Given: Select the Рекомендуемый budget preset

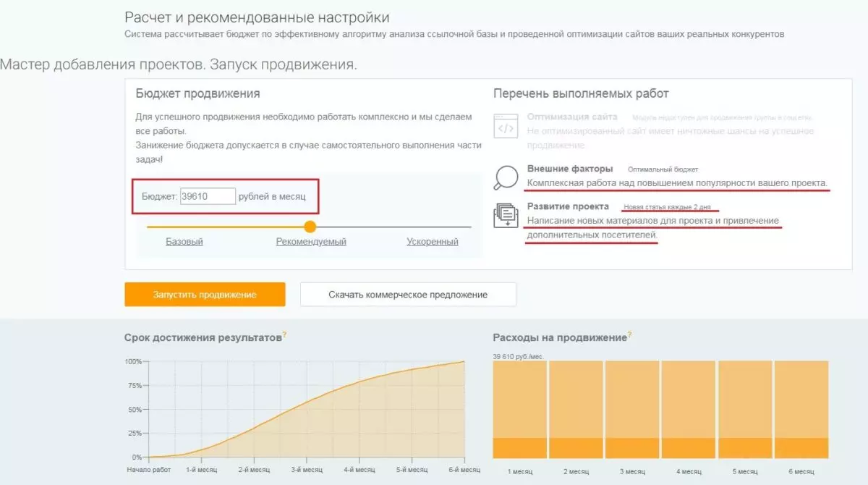Looking at the screenshot, I should click(311, 242).
